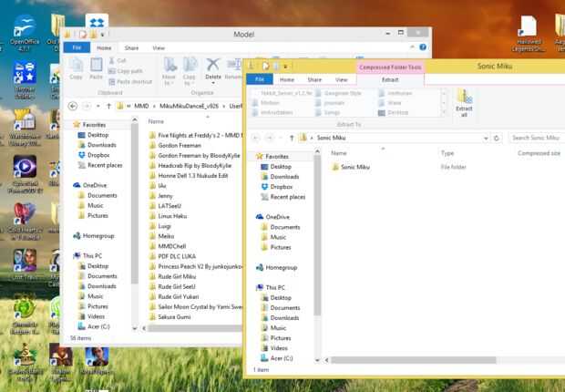Click Copy icon in Model window ribbon
The image size is (565, 392).
point(76,68)
